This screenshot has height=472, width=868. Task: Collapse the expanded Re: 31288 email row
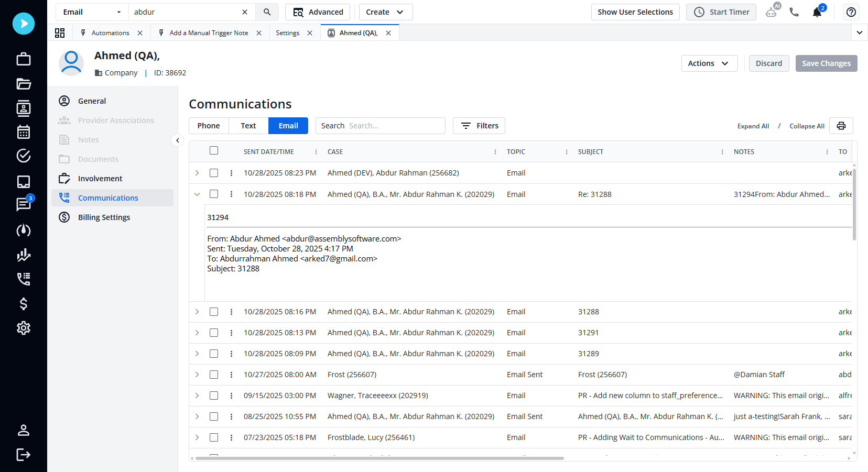[197, 194]
